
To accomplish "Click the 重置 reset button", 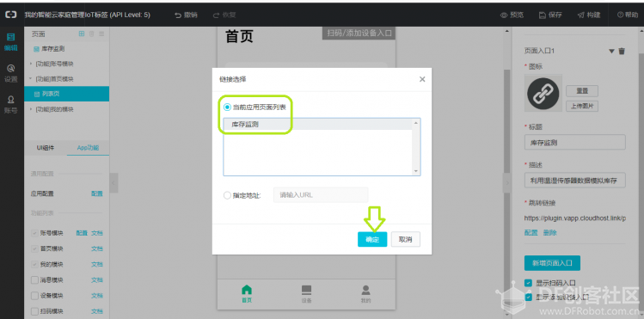I will point(582,91).
